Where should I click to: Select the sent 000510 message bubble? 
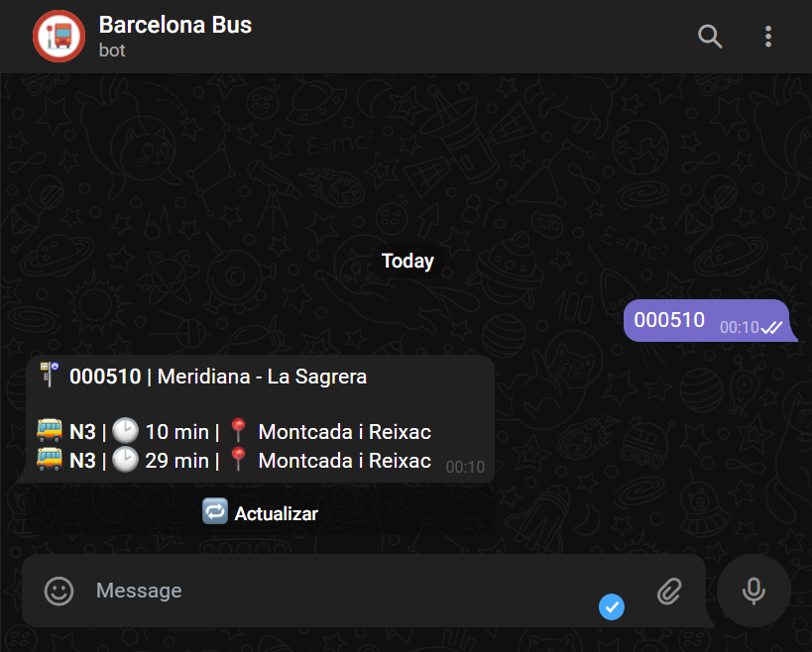point(670,320)
